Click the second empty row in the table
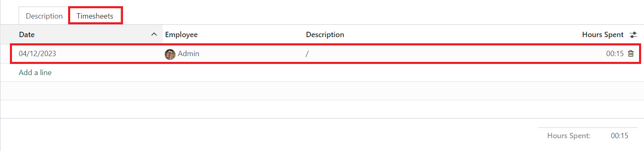 click(x=322, y=109)
